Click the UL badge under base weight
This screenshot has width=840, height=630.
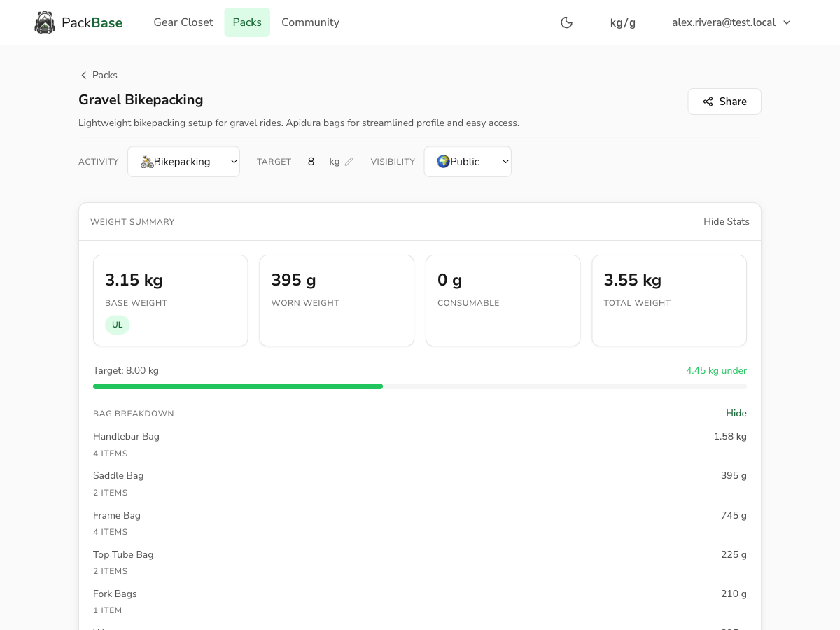pyautogui.click(x=118, y=325)
